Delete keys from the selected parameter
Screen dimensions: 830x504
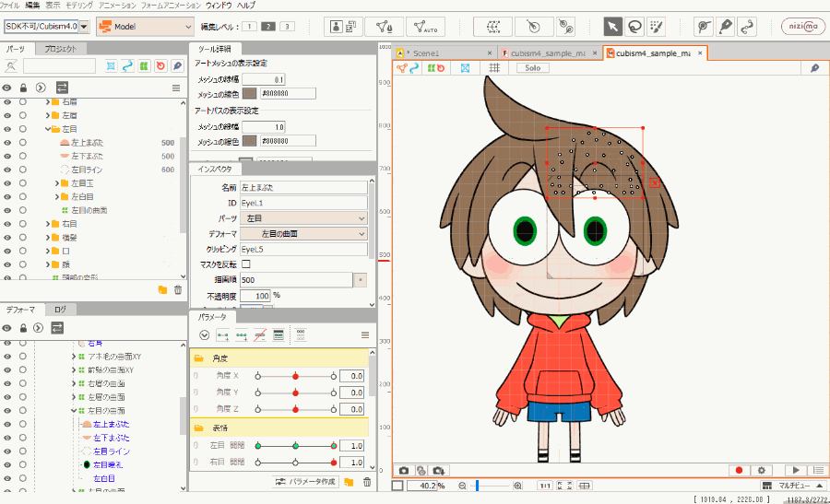259,335
